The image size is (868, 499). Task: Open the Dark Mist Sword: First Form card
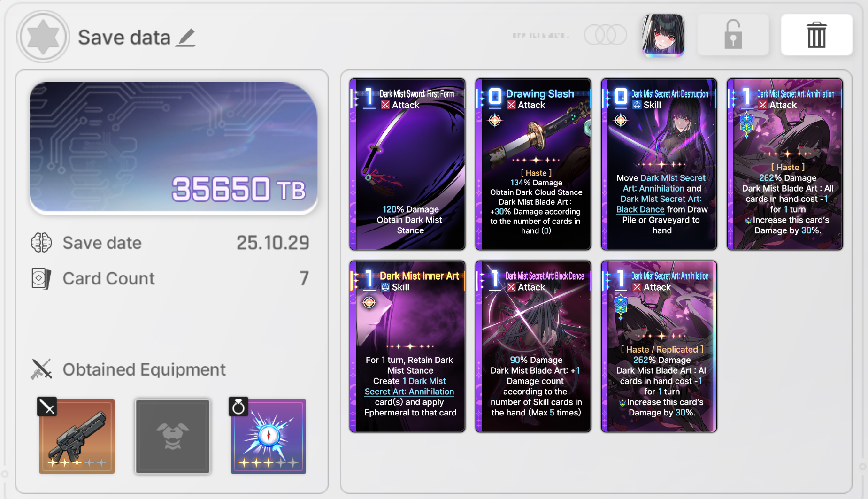click(407, 164)
